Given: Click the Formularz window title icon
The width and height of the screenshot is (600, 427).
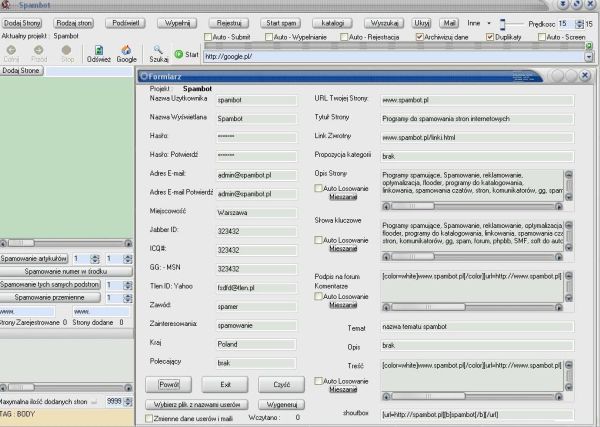Looking at the screenshot, I should click(x=144, y=76).
